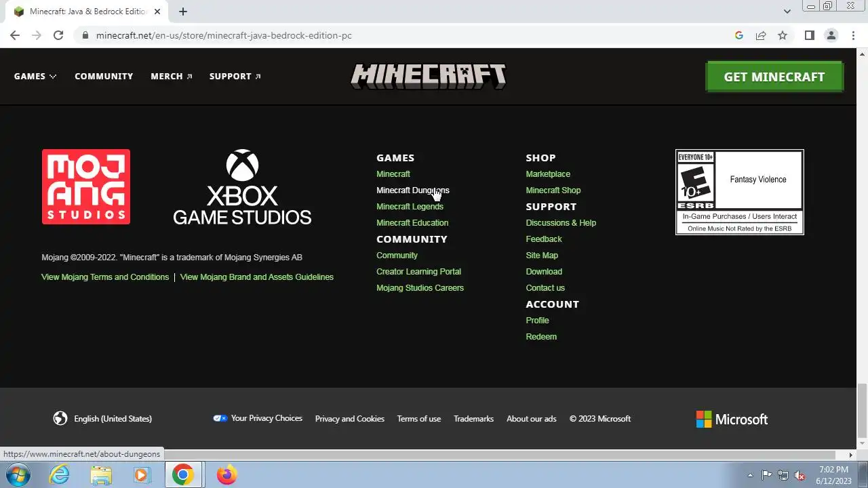Click the ESRB Everyone 10+ rating badge
The width and height of the screenshot is (868, 488).
pos(740,192)
